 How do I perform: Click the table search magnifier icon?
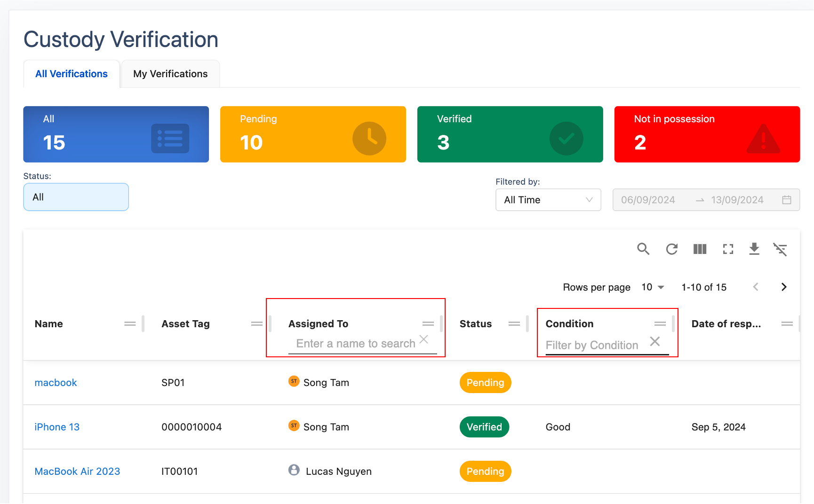[x=643, y=249]
